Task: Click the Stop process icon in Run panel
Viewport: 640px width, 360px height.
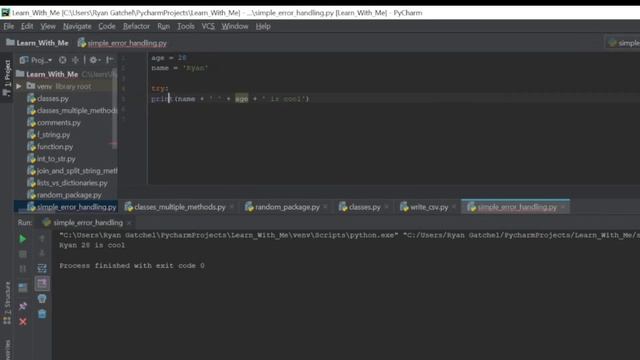Action: (x=23, y=254)
